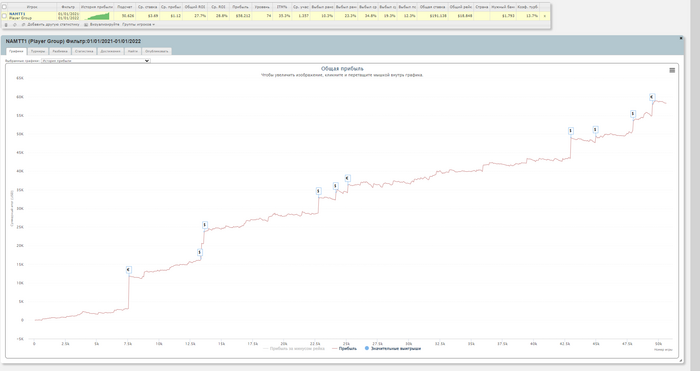Viewport: 700px width, 371px height.
Task: Open the Разбивка tab
Action: 60,51
